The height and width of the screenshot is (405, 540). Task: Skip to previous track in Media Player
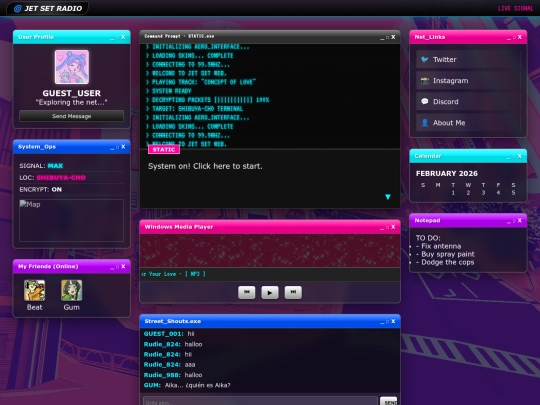pyautogui.click(x=247, y=292)
